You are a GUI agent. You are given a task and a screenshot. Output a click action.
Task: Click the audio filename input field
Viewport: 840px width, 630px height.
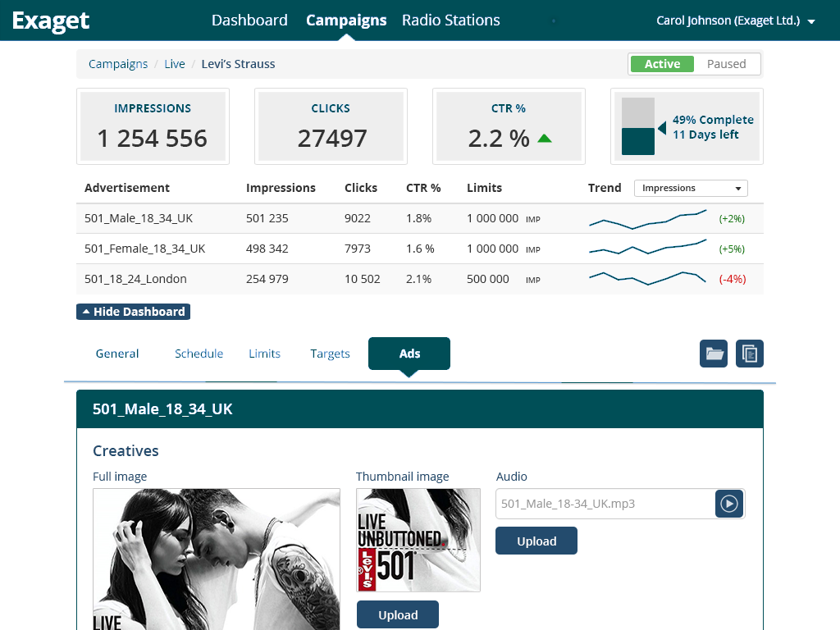click(x=604, y=504)
